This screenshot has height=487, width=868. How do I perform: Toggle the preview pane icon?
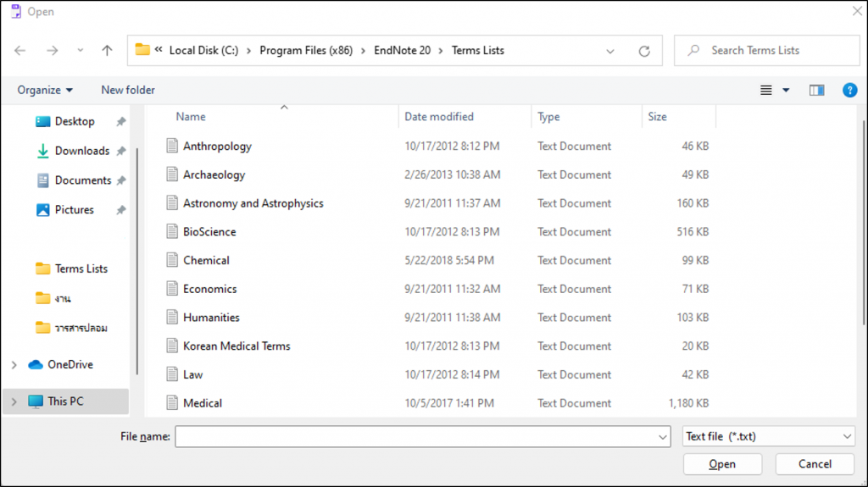(x=816, y=90)
